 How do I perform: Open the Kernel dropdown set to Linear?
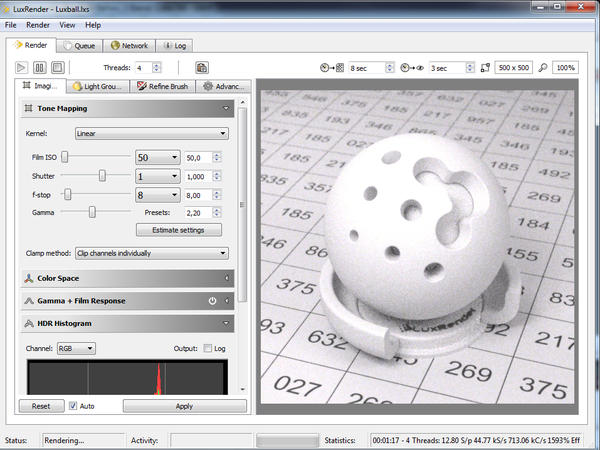151,133
